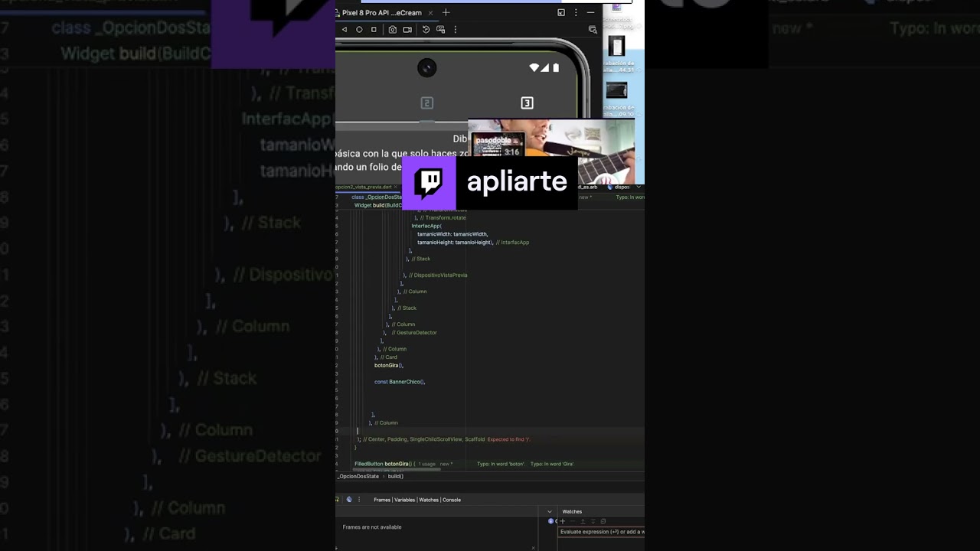Image resolution: width=980 pixels, height=551 pixels.
Task: Click the Dart DevTools icon in debug toolbar
Action: pyautogui.click(x=349, y=500)
